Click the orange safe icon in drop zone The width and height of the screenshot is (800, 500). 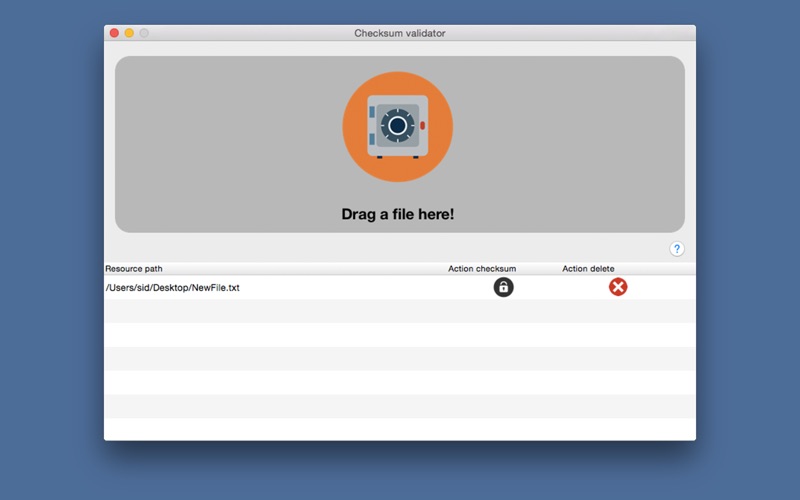[x=397, y=127]
